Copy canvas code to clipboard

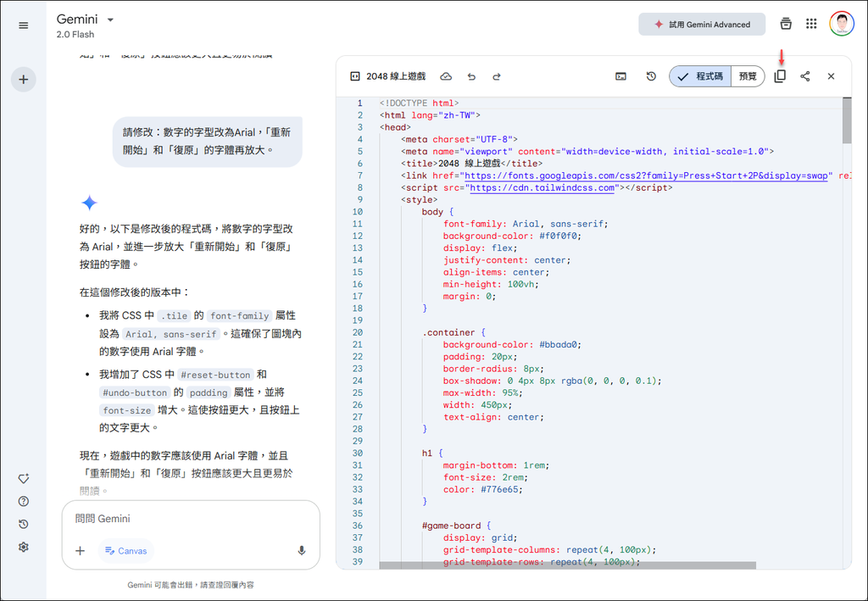[x=780, y=76]
